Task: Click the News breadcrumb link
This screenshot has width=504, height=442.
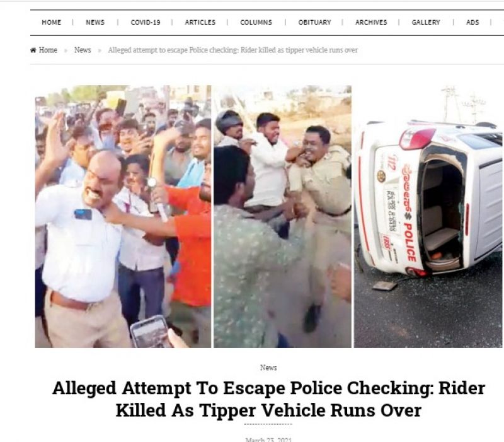Action: (83, 50)
